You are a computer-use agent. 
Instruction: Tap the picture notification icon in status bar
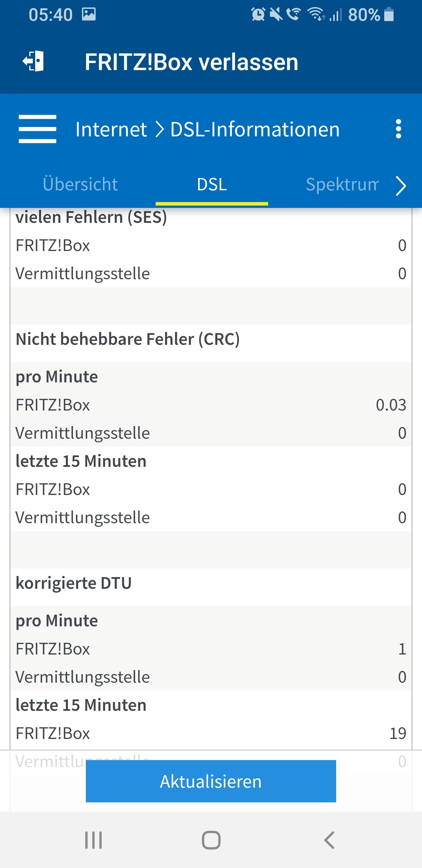pyautogui.click(x=89, y=14)
